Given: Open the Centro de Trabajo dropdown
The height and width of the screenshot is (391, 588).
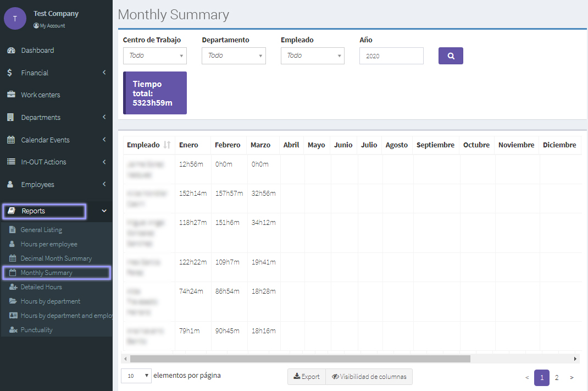Looking at the screenshot, I should (x=154, y=56).
